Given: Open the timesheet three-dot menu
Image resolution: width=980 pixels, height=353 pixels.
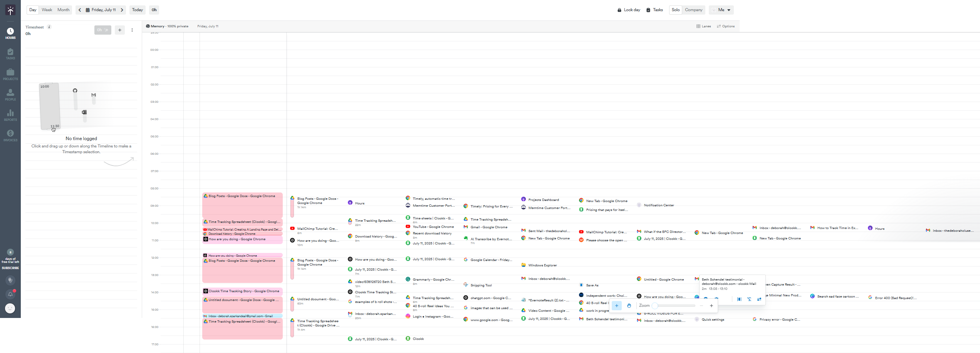Looking at the screenshot, I should [x=132, y=30].
